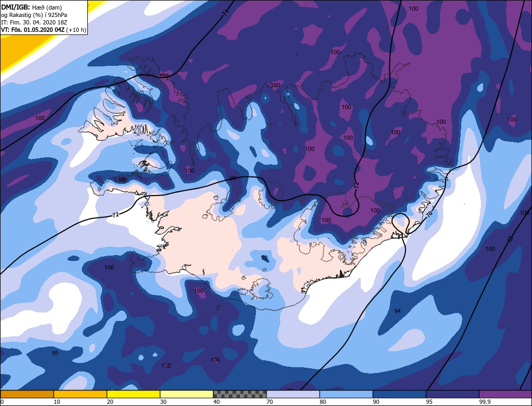Click the orange 10–20 legend swatch

point(80,394)
